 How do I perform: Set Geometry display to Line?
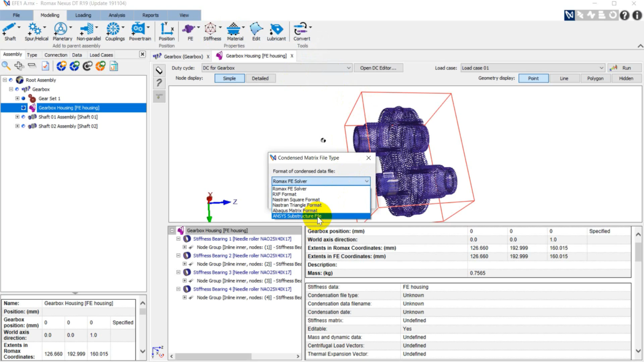point(564,78)
